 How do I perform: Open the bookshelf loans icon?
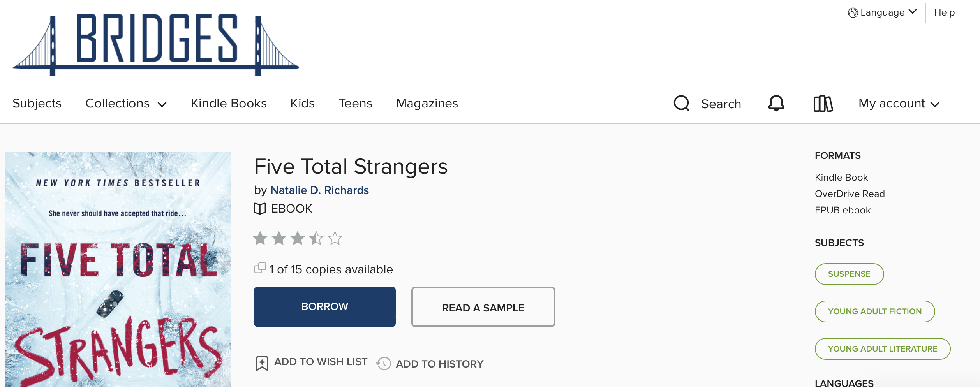pos(823,104)
